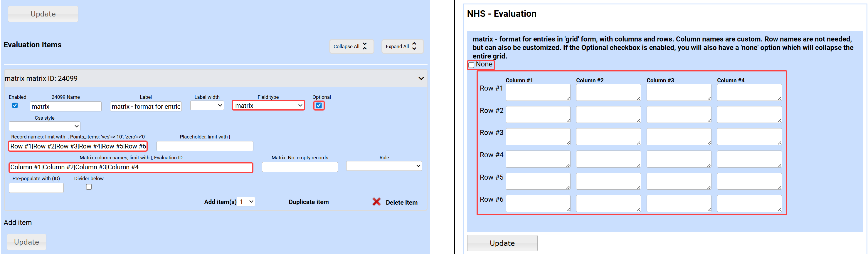The height and width of the screenshot is (254, 868).
Task: Click the Update button under NHS Evaluation
Action: tap(502, 243)
